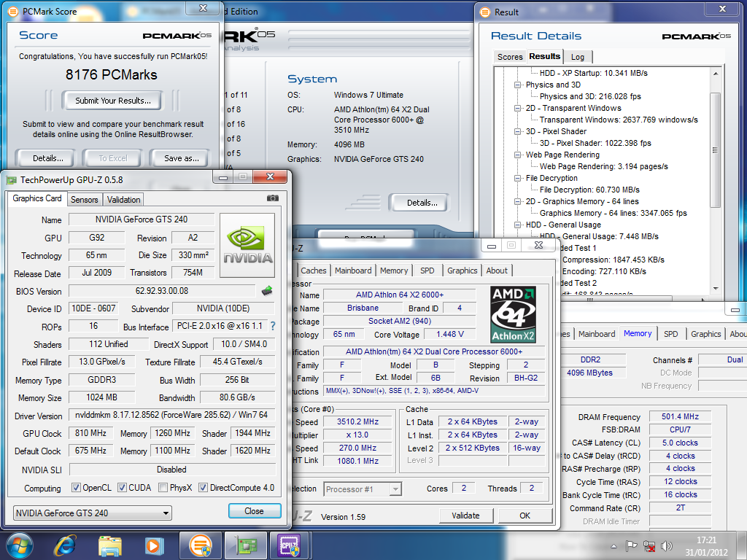Select 'Physics and 3D: 216.028 fps' row
The height and width of the screenshot is (560, 747).
click(590, 96)
